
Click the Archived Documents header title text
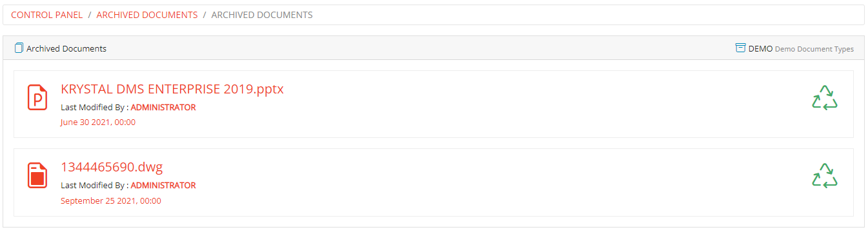pos(66,48)
